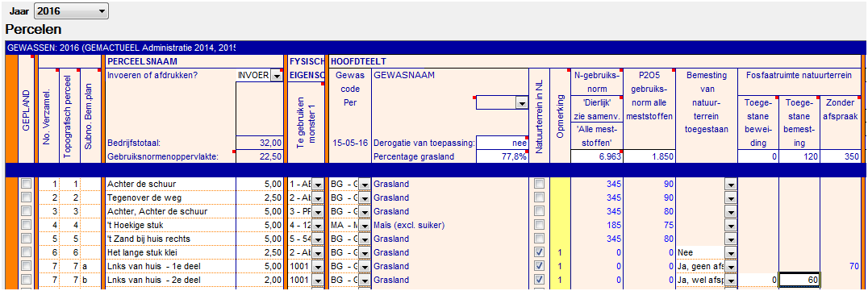Click N-gebruiksnorm value 185
Screen dimensions: 868x291
click(597, 225)
